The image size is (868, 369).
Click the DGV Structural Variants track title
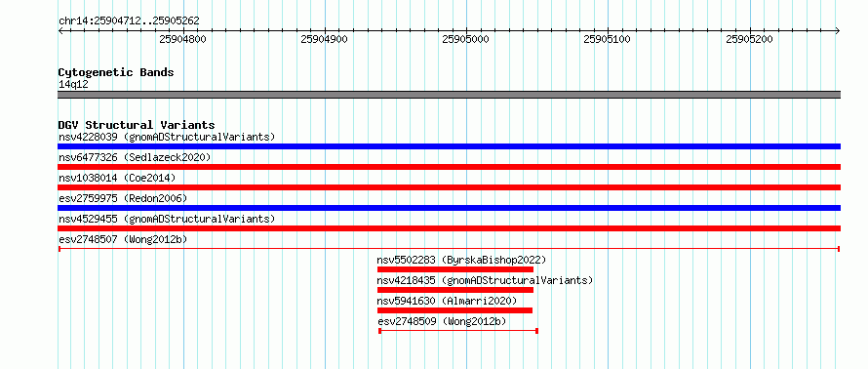tap(137, 125)
